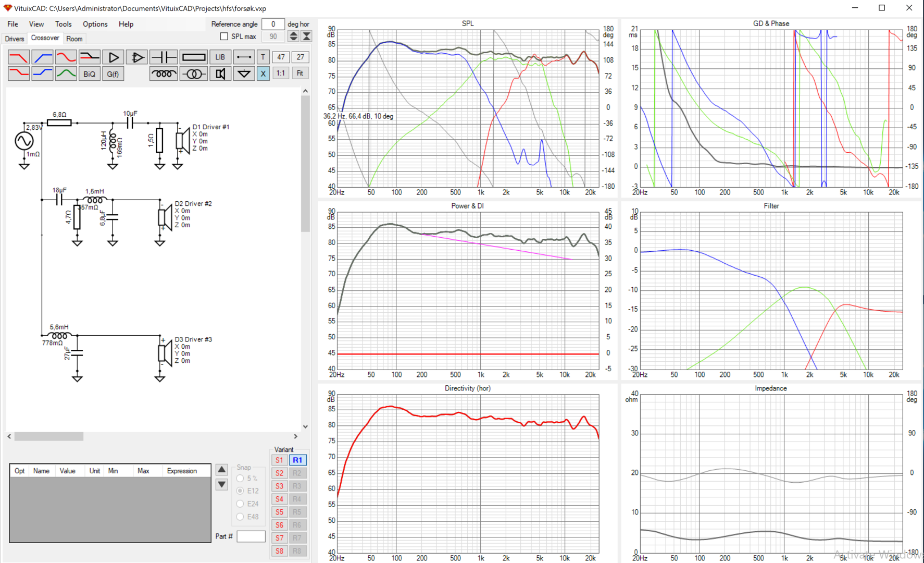924x563 pixels.
Task: Toggle the blue X button in toolbar
Action: [263, 74]
